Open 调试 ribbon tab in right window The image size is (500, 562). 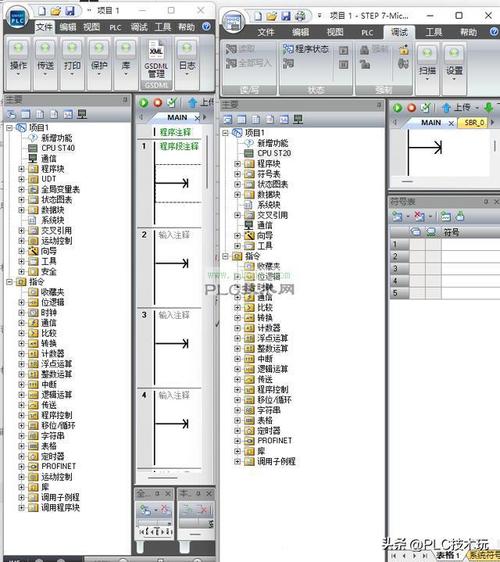pos(399,32)
